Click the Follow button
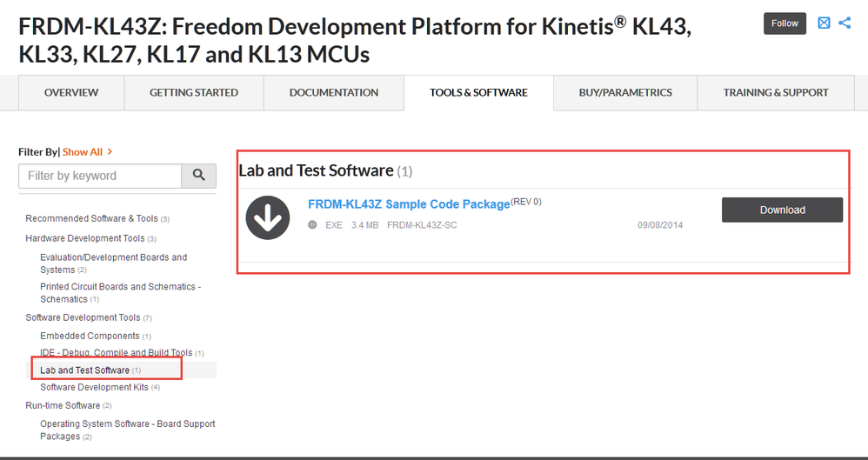 click(785, 23)
